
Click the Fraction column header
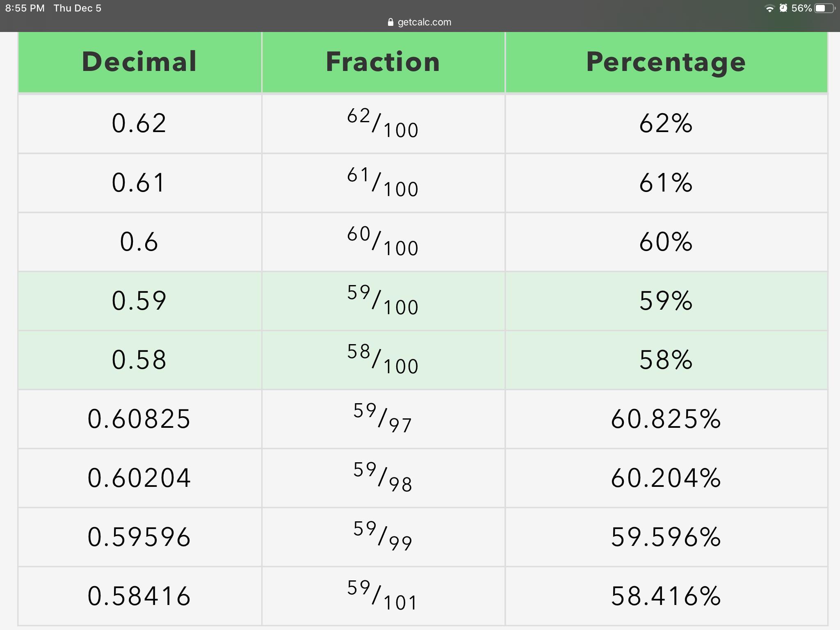click(383, 62)
